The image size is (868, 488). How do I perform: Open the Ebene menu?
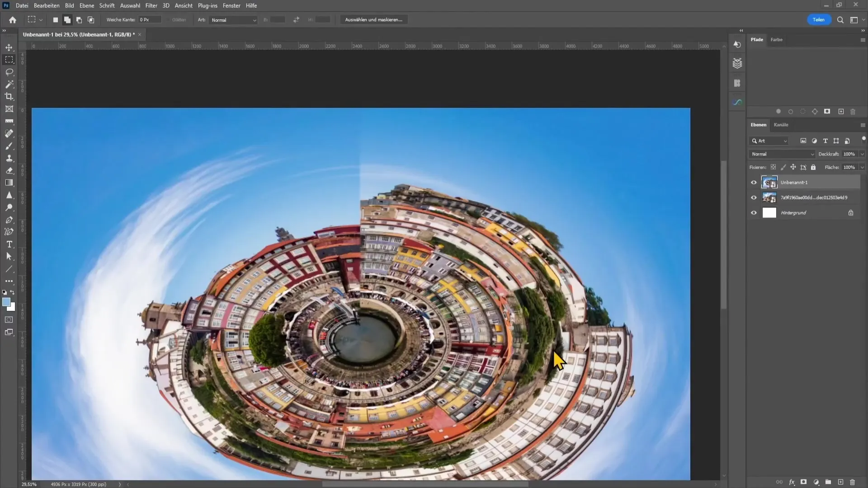coord(87,5)
